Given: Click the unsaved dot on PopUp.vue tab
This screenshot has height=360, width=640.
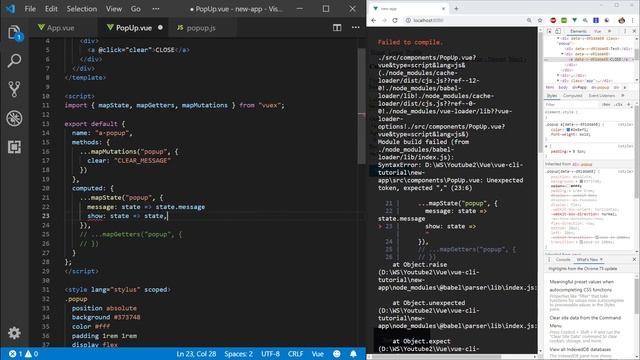Looking at the screenshot, I should pos(160,28).
